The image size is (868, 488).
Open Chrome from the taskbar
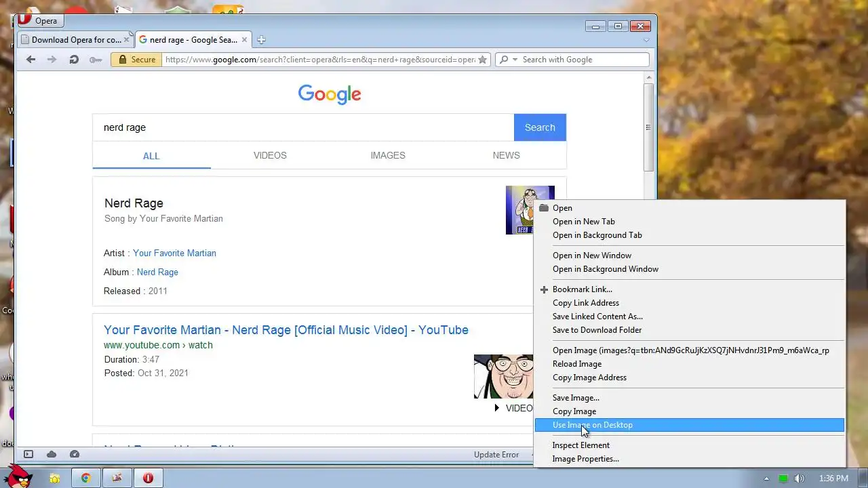pos(86,478)
